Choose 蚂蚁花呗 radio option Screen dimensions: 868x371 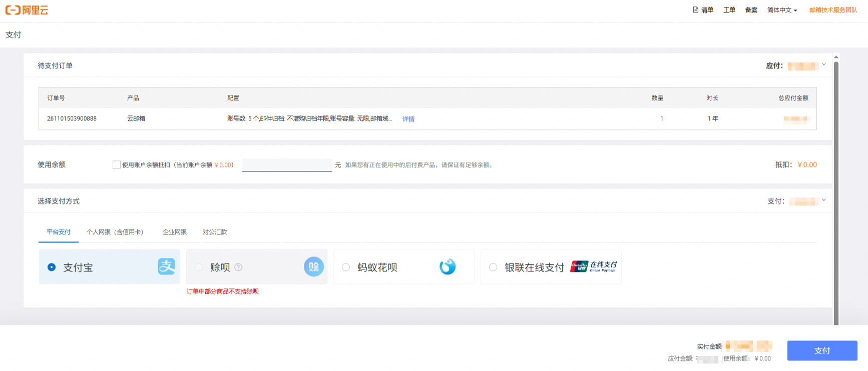tap(346, 267)
